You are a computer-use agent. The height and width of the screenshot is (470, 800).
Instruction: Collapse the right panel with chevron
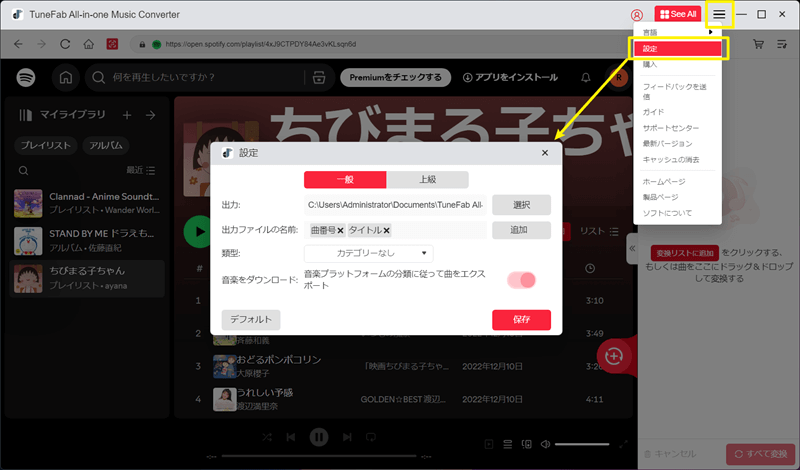(632, 249)
